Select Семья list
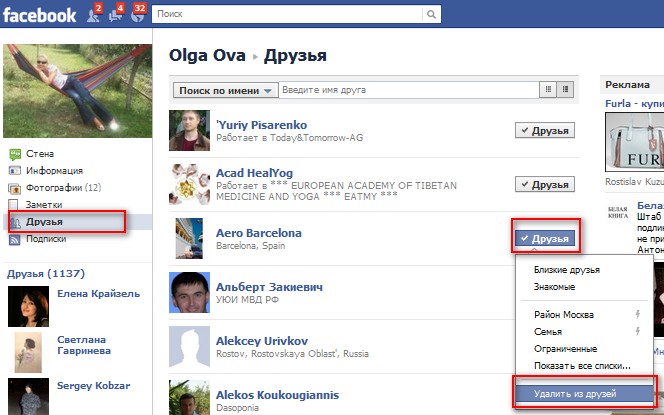The width and height of the screenshot is (664, 415). pos(548,332)
